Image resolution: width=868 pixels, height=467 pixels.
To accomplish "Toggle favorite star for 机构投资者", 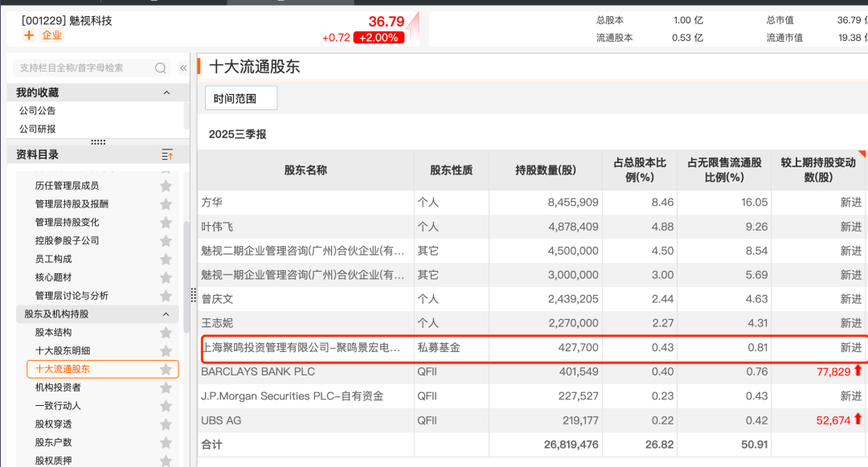I will tap(166, 387).
